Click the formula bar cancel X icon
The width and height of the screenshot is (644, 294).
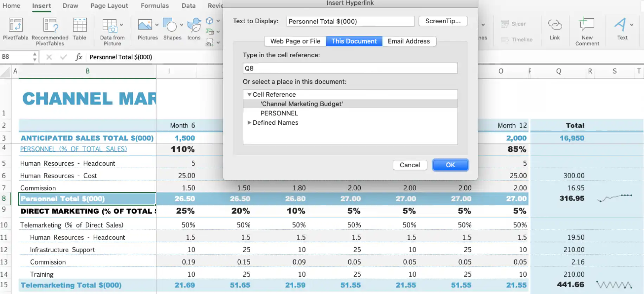click(49, 57)
